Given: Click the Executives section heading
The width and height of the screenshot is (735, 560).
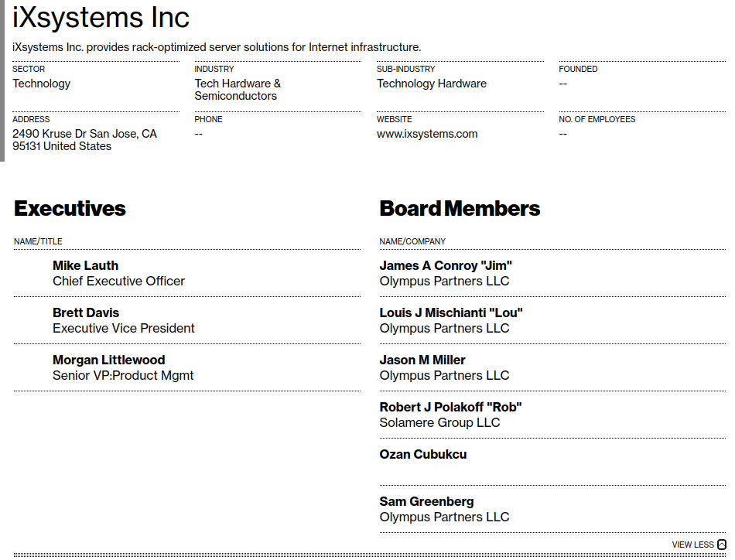Looking at the screenshot, I should point(70,209).
